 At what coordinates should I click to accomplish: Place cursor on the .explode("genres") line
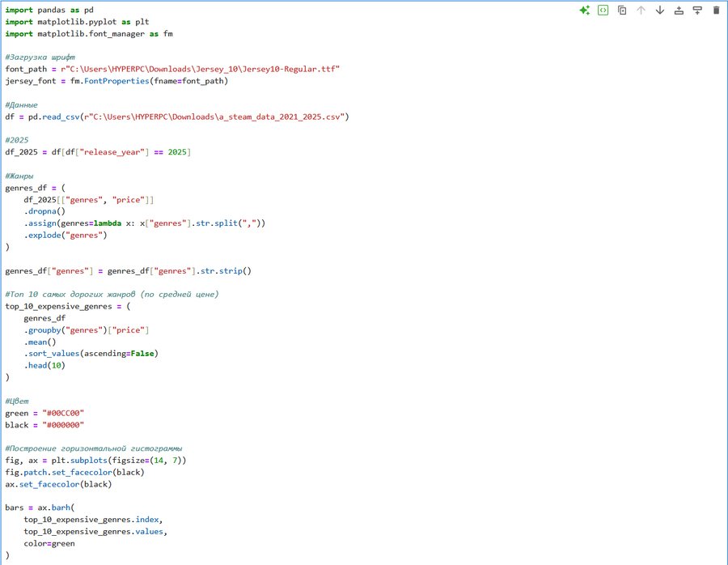pyautogui.click(x=65, y=236)
